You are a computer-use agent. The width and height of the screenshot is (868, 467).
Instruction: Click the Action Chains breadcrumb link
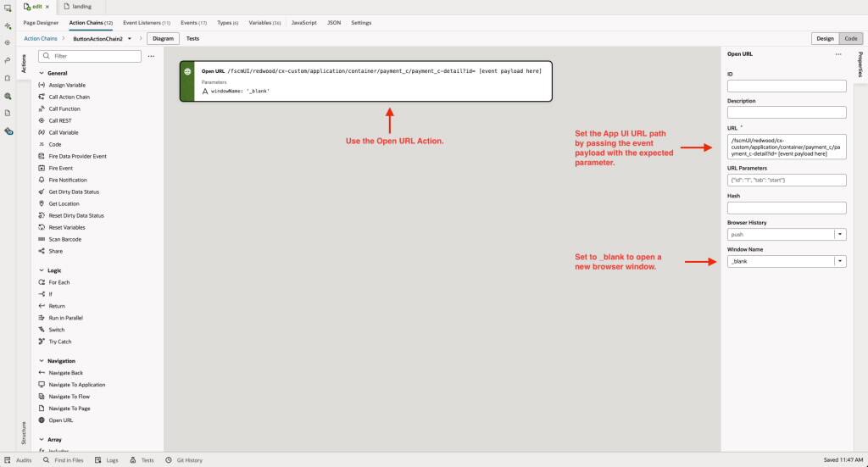tap(41, 39)
